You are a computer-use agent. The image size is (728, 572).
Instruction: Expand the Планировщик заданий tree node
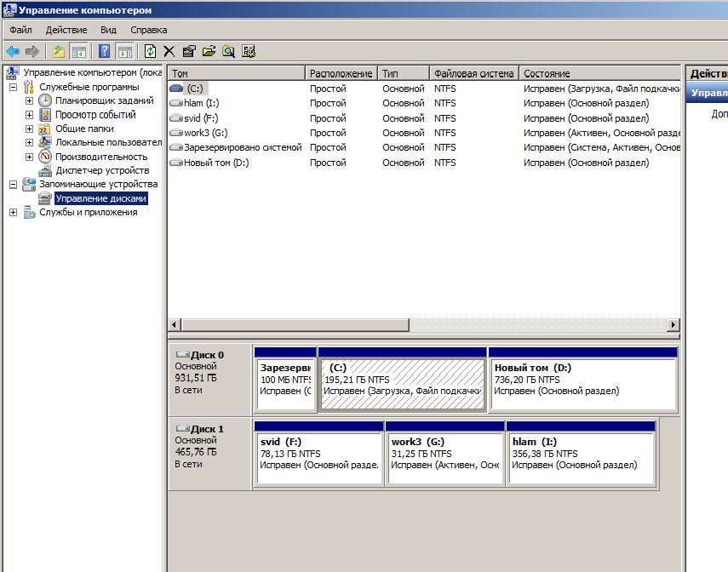29,101
